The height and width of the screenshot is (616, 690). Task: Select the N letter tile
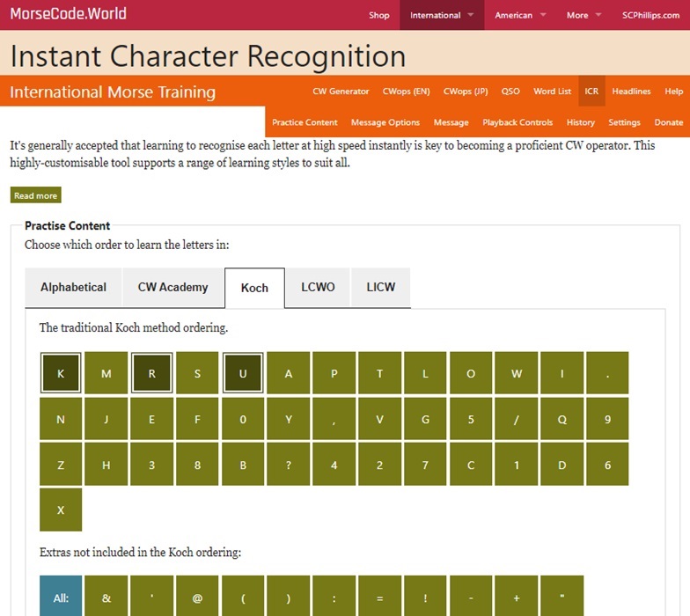[x=61, y=419]
